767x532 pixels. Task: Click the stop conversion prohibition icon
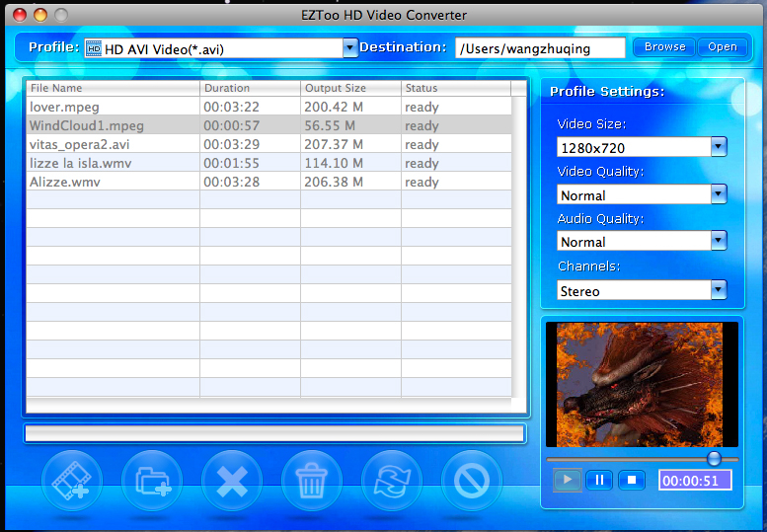(472, 481)
